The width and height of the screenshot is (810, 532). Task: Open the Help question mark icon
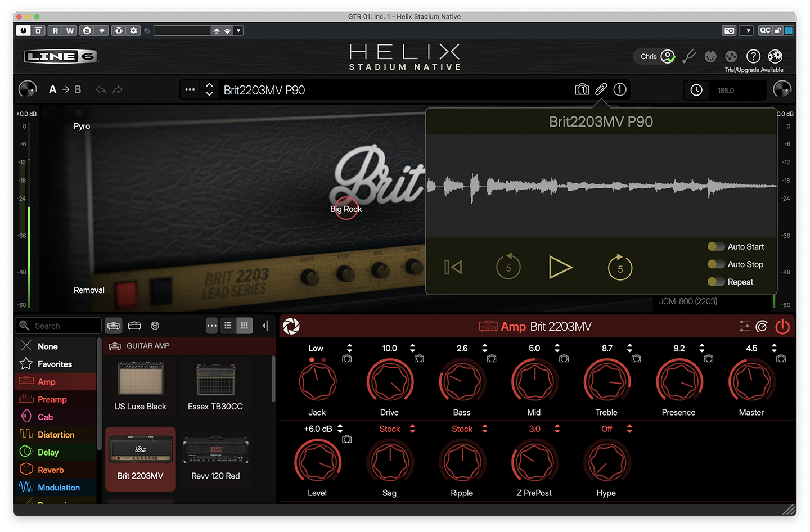(753, 56)
